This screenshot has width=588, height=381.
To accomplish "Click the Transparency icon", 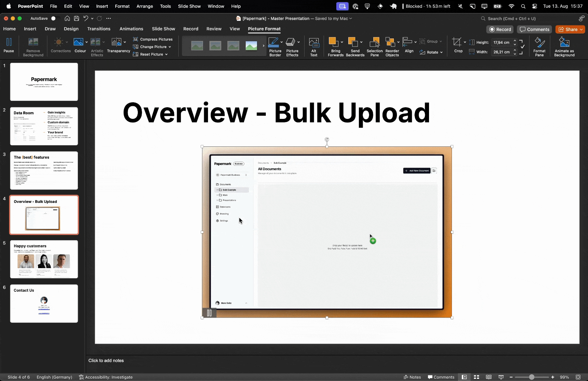I will [x=116, y=42].
